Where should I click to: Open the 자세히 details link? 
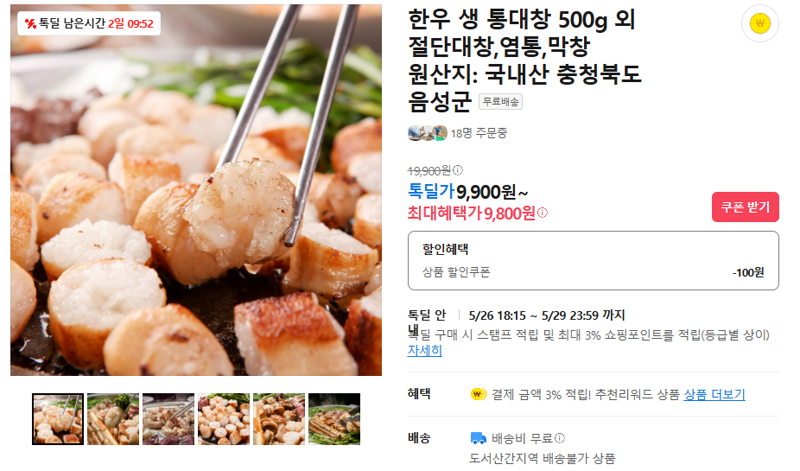click(424, 351)
